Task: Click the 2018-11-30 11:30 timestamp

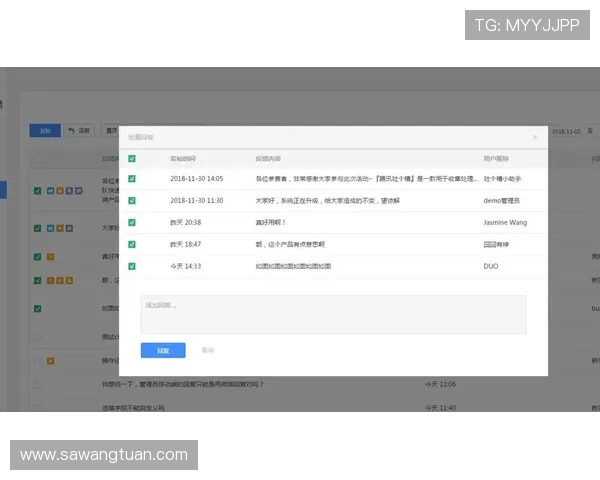Action: coord(197,201)
